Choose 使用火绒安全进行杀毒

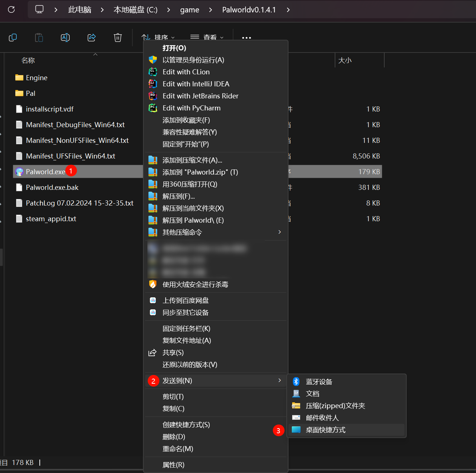point(215,285)
